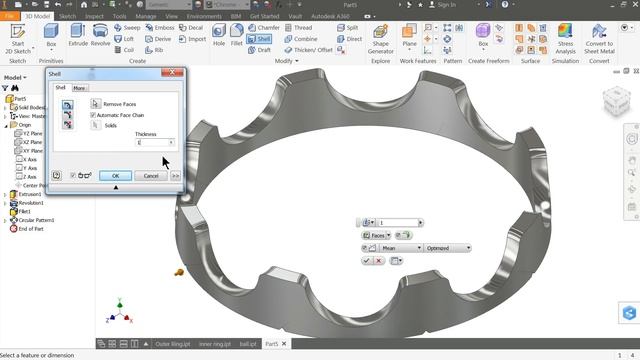The width and height of the screenshot is (640, 360).
Task: Click the ViewCube
Action: coord(616,101)
